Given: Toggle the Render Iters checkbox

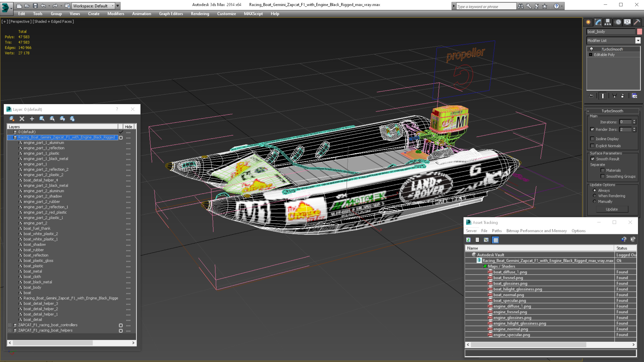Looking at the screenshot, I should tap(592, 129).
